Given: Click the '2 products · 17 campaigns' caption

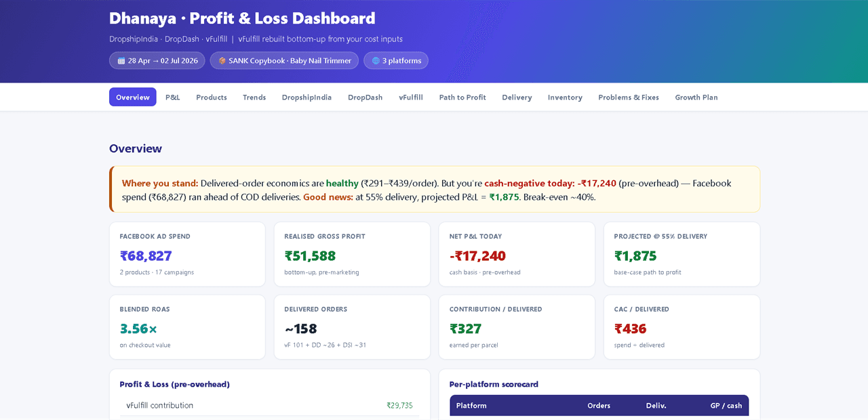Looking at the screenshot, I should (157, 272).
